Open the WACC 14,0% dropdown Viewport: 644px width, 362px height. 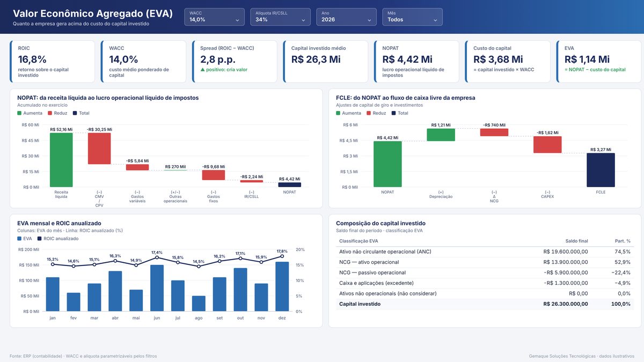tap(215, 17)
